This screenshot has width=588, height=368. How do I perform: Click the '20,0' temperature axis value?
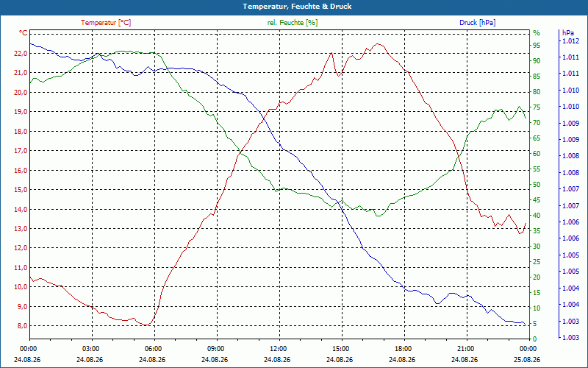[x=21, y=93]
